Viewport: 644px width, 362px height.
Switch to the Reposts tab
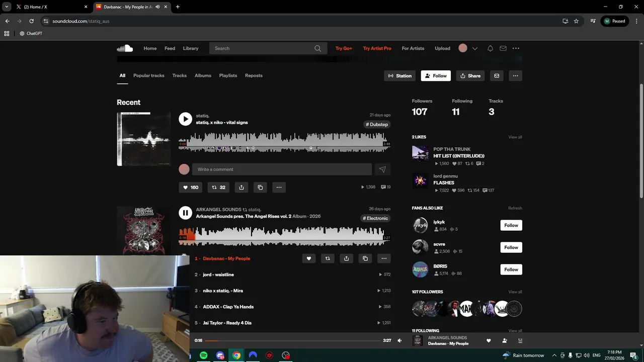254,75
